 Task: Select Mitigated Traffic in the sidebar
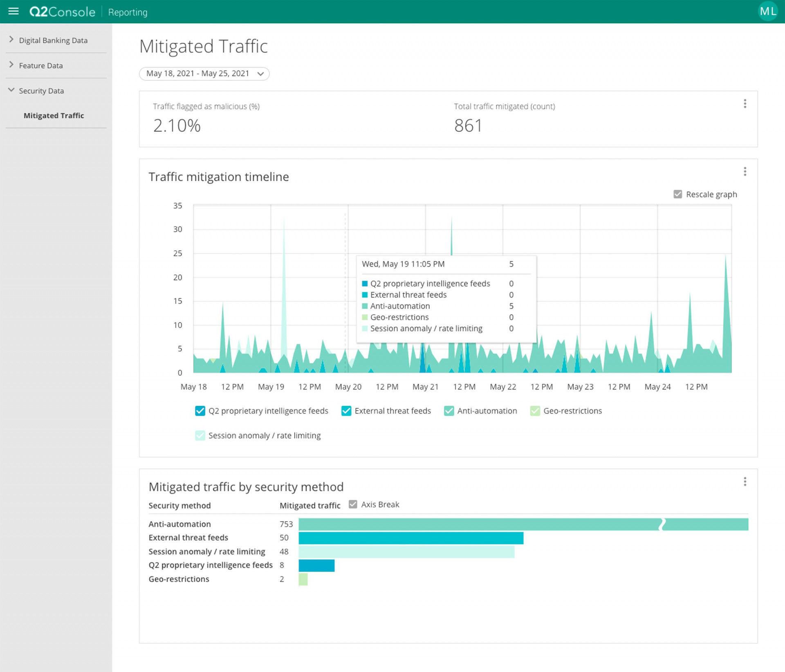pyautogui.click(x=54, y=116)
